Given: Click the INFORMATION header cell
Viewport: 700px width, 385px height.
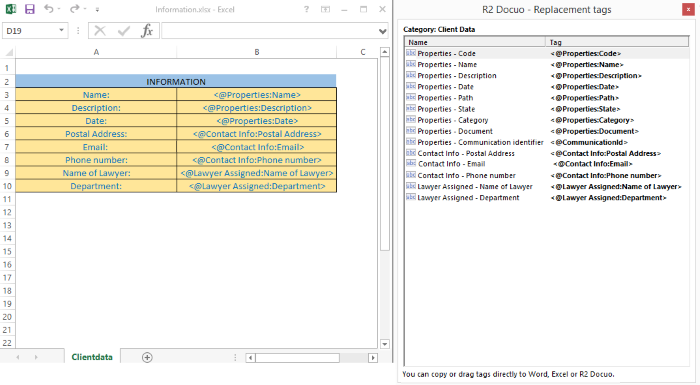Looking at the screenshot, I should [x=176, y=82].
